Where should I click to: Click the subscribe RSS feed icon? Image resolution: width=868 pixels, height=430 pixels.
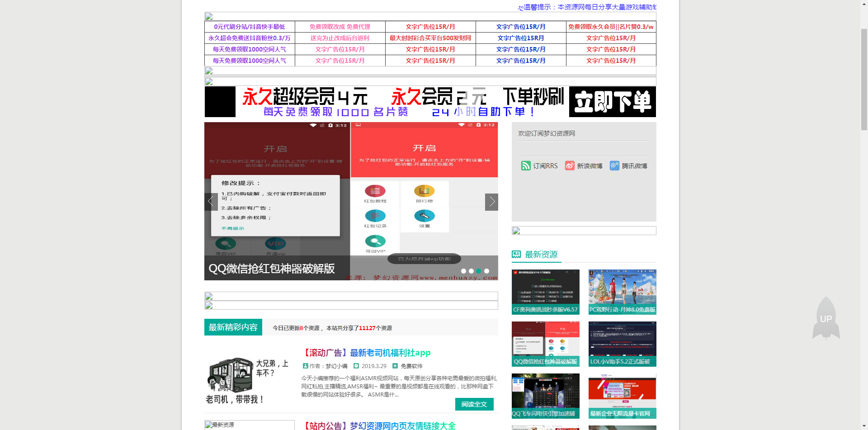(x=526, y=165)
